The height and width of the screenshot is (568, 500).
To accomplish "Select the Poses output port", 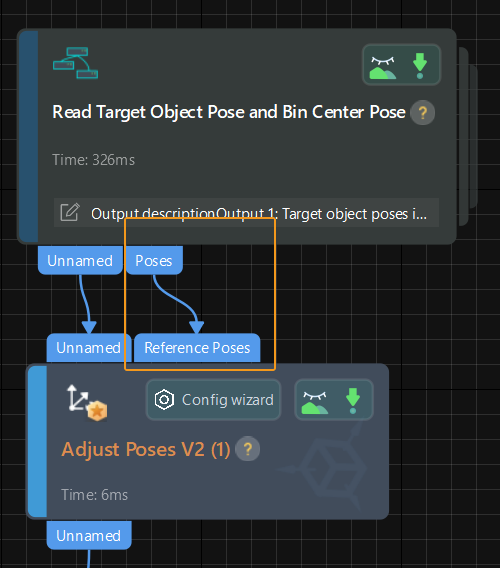I will [x=154, y=260].
